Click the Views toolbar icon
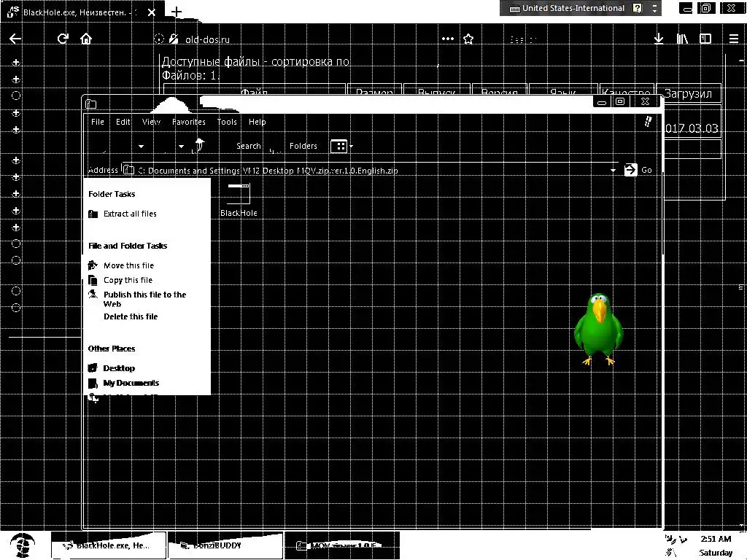Viewport: 747px width, 560px height. (x=338, y=146)
